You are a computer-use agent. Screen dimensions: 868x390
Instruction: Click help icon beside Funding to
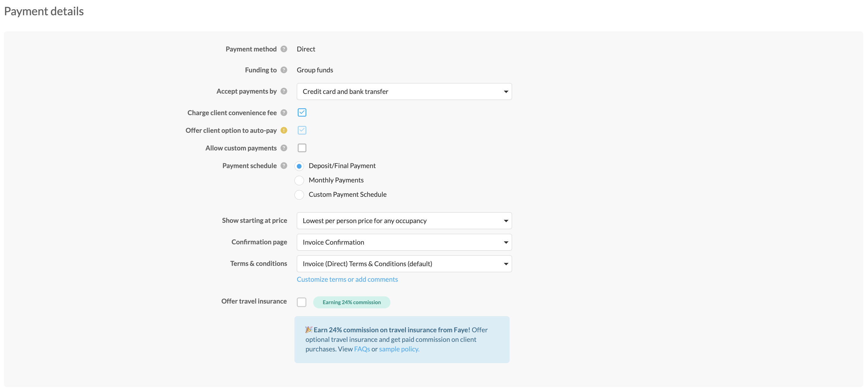point(284,70)
